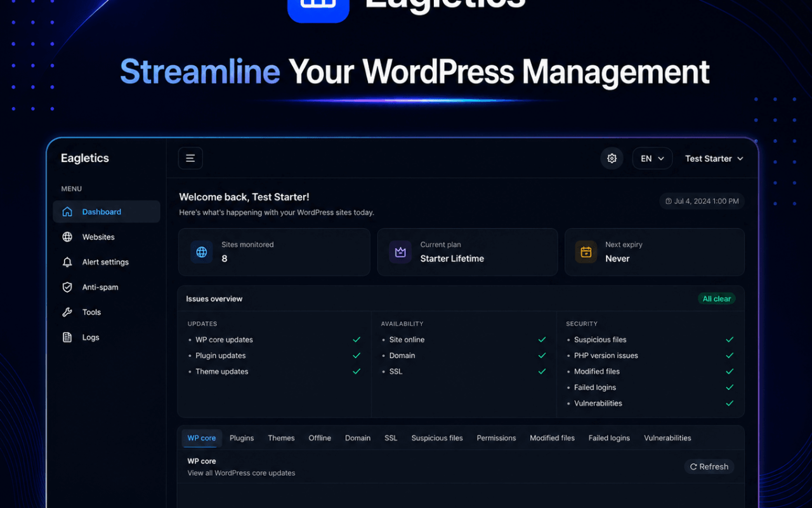This screenshot has height=508, width=812.
Task: Click the Current plan crown icon
Action: click(400, 252)
